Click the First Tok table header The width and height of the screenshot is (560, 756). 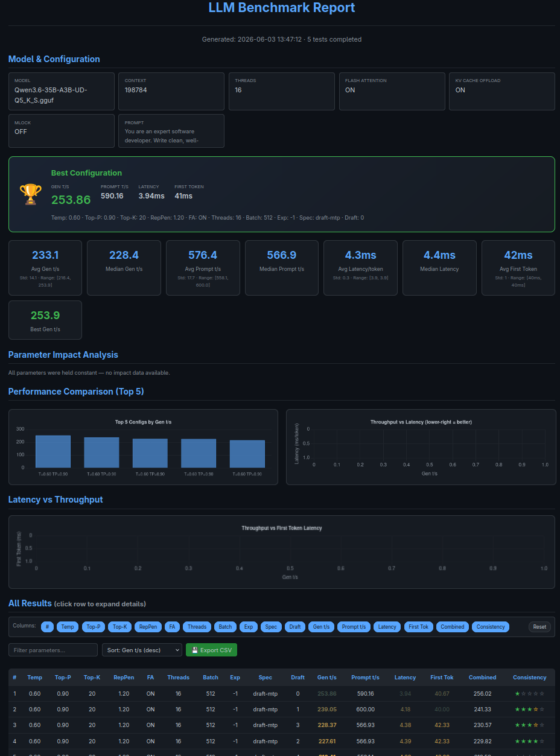(442, 678)
